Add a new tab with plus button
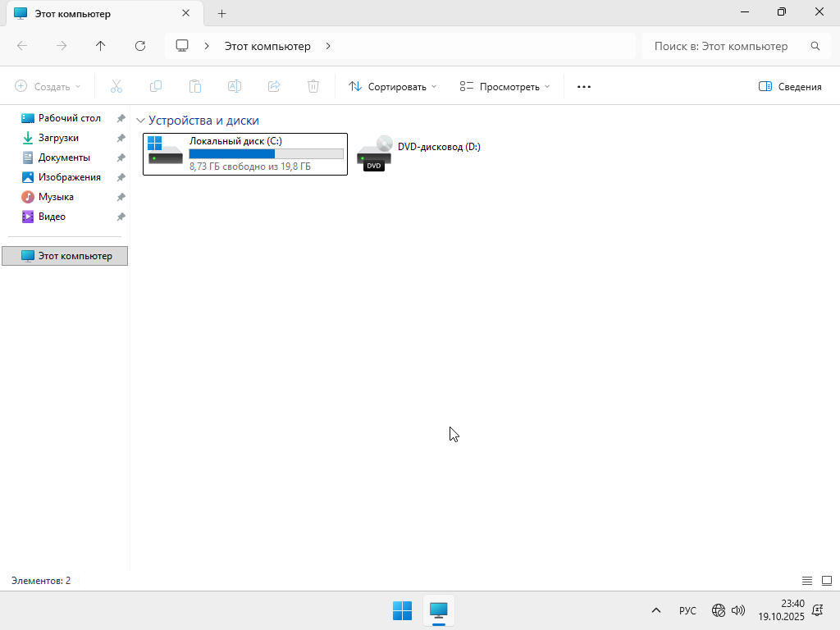The width and height of the screenshot is (840, 630). click(221, 14)
